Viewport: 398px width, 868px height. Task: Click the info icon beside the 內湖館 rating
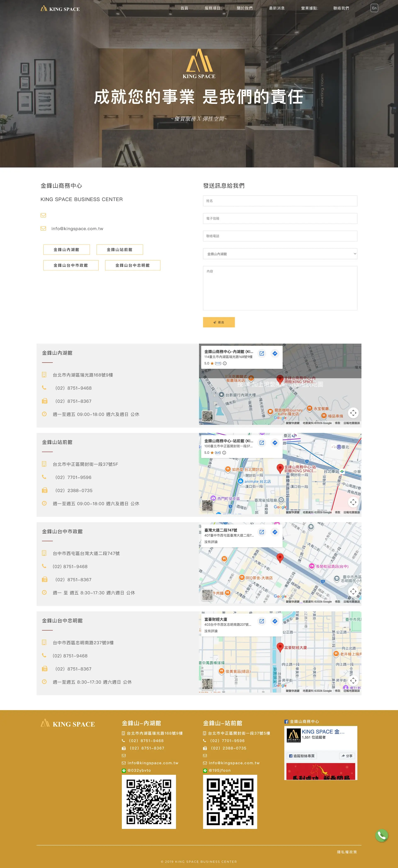[225, 363]
